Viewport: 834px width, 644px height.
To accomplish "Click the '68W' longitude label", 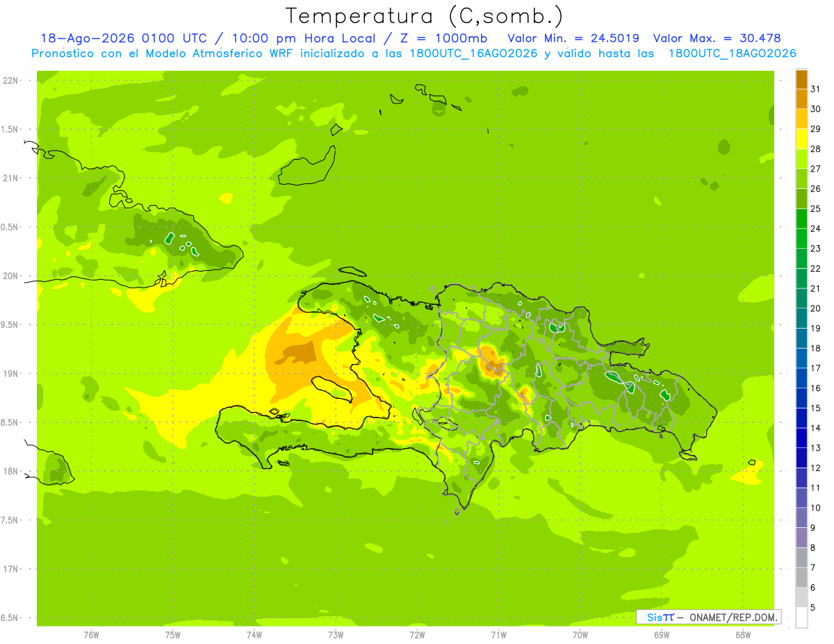I will click(x=743, y=635).
